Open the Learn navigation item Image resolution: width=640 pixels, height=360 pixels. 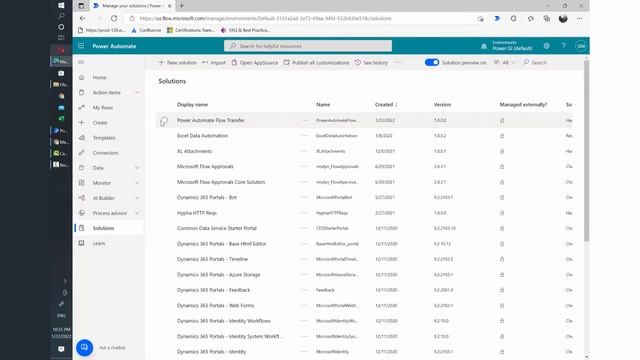point(99,243)
